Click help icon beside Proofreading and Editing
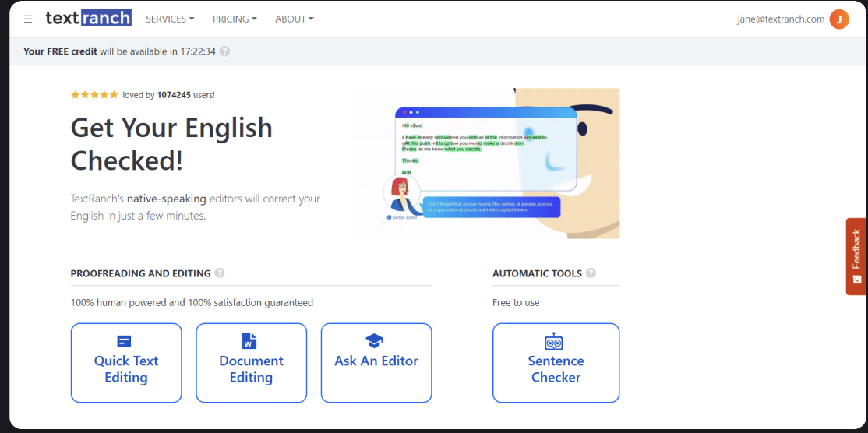The width and height of the screenshot is (868, 433). point(220,273)
